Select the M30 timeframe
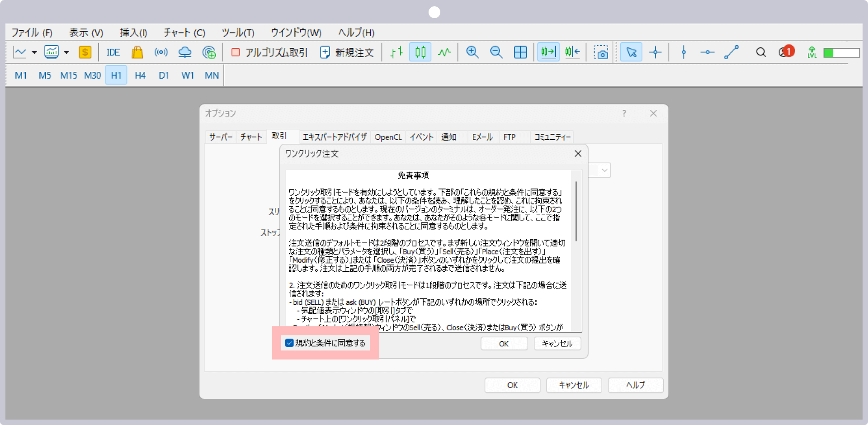Viewport: 868px width, 425px height. click(93, 75)
